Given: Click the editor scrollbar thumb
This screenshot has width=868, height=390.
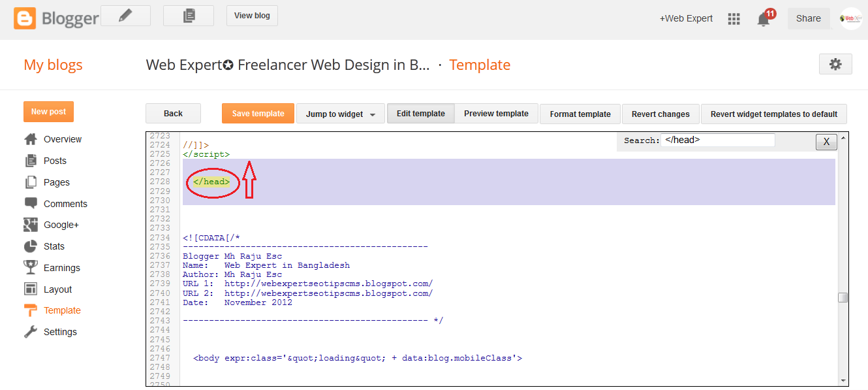Looking at the screenshot, I should (843, 297).
